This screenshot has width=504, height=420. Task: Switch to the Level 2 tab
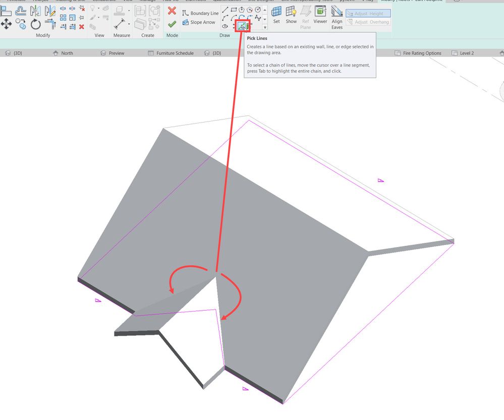(x=463, y=53)
